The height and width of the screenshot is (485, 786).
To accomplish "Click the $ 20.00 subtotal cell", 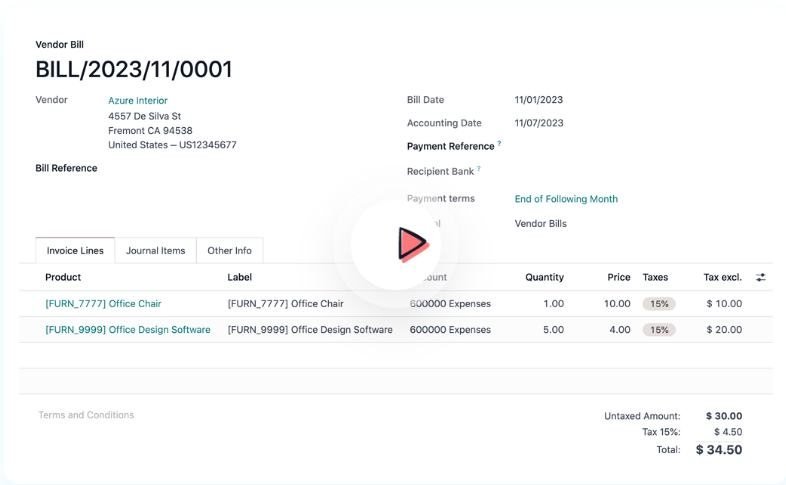I will click(724, 330).
